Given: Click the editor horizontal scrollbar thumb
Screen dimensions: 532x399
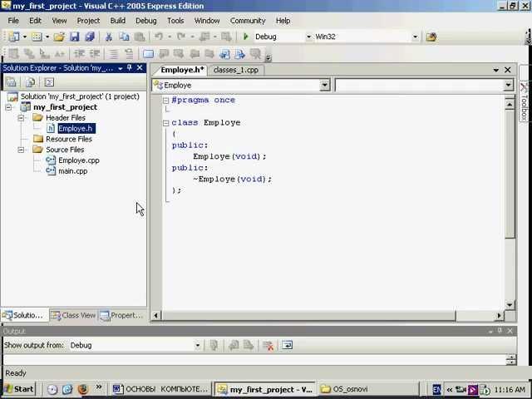Looking at the screenshot, I should (x=308, y=316).
